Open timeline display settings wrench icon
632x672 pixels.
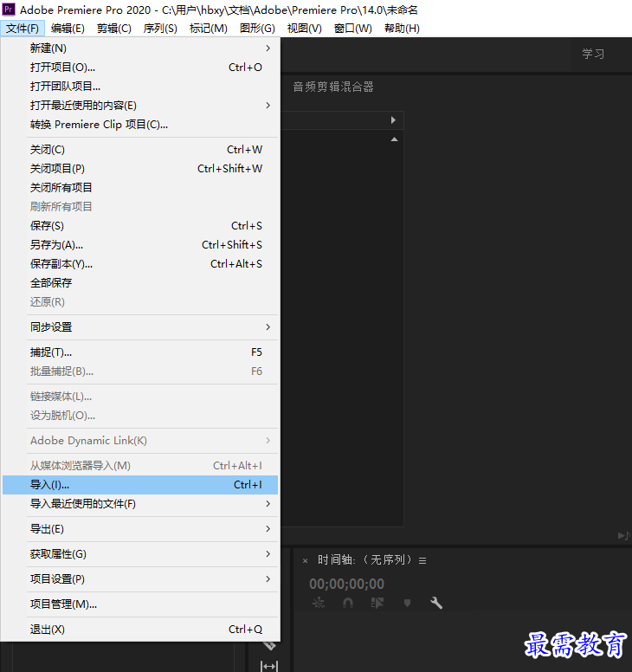click(x=436, y=603)
